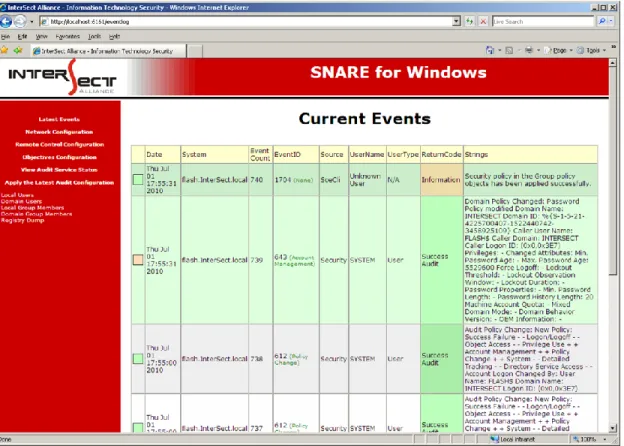Click the Add to Favorites icon

pos(18,51)
